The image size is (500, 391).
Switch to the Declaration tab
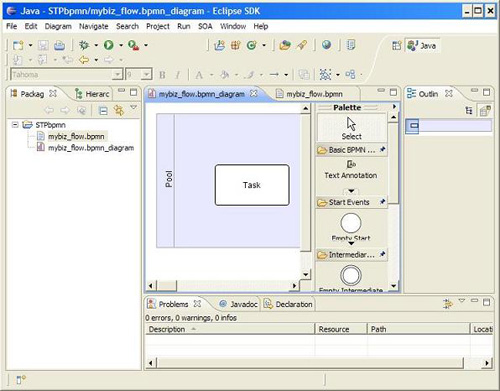tap(288, 304)
